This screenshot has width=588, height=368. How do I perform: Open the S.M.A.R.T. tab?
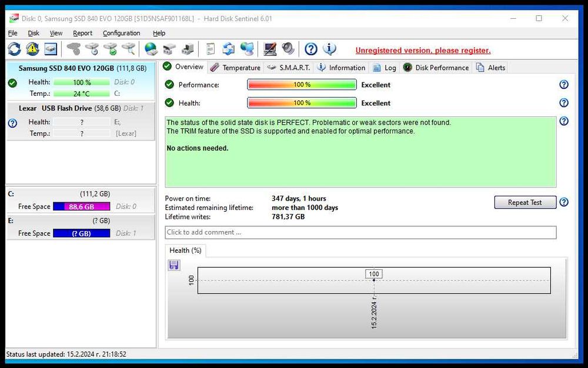tap(289, 68)
